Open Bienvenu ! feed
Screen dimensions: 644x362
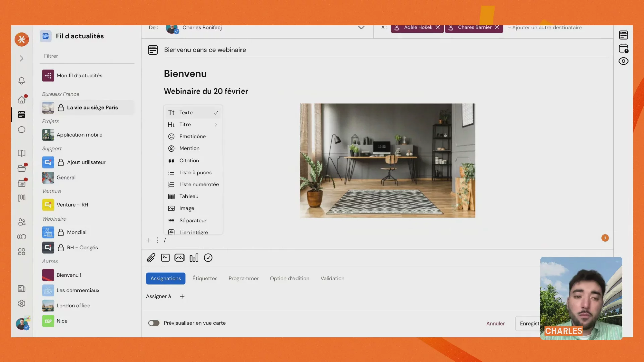87,275
